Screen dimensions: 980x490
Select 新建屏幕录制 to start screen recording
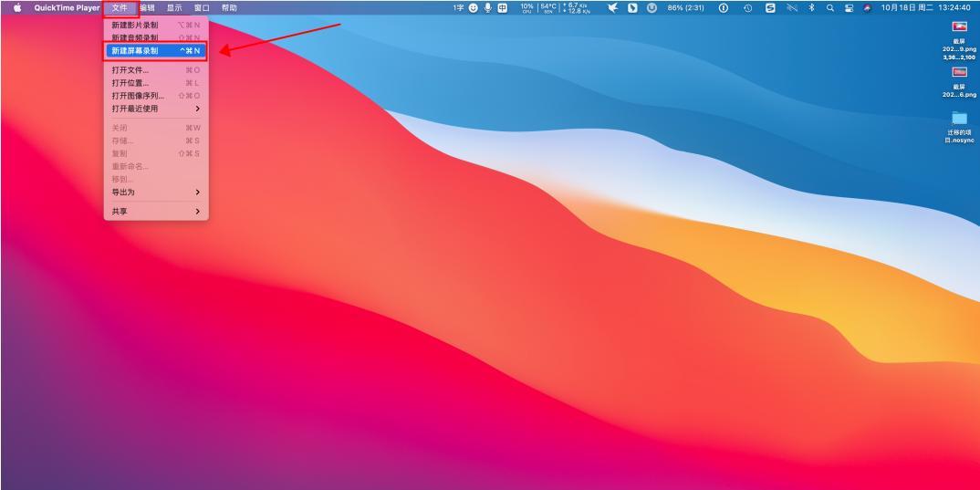[x=156, y=50]
